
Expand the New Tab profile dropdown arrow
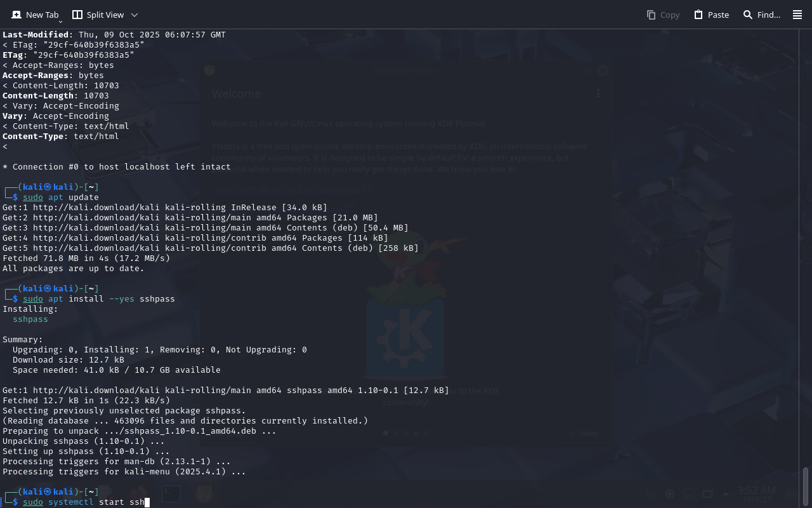click(60, 22)
